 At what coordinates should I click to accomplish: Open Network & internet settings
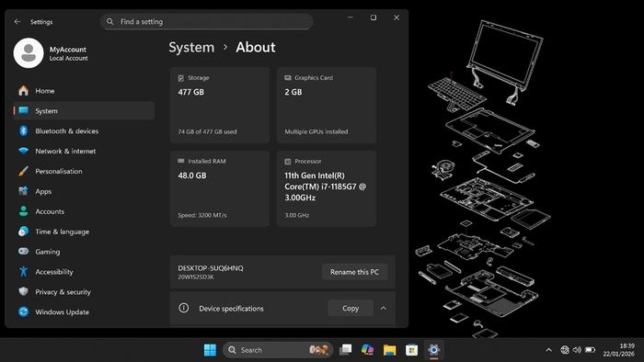(x=84, y=151)
